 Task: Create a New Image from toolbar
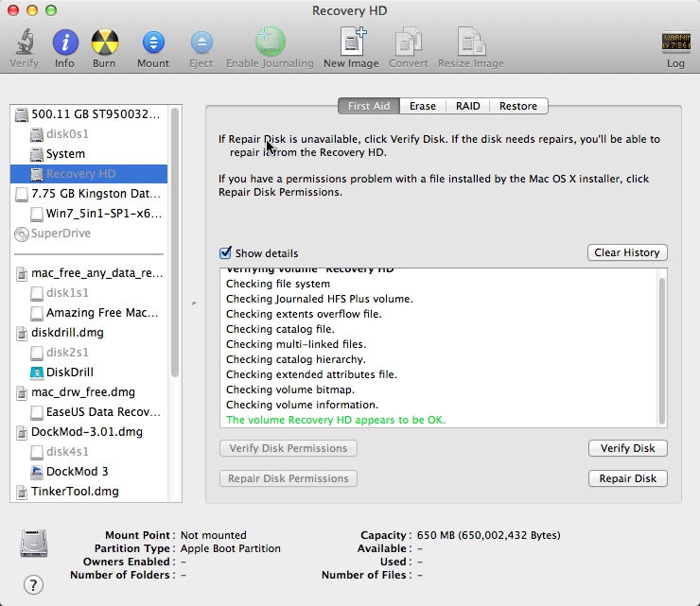tap(352, 42)
